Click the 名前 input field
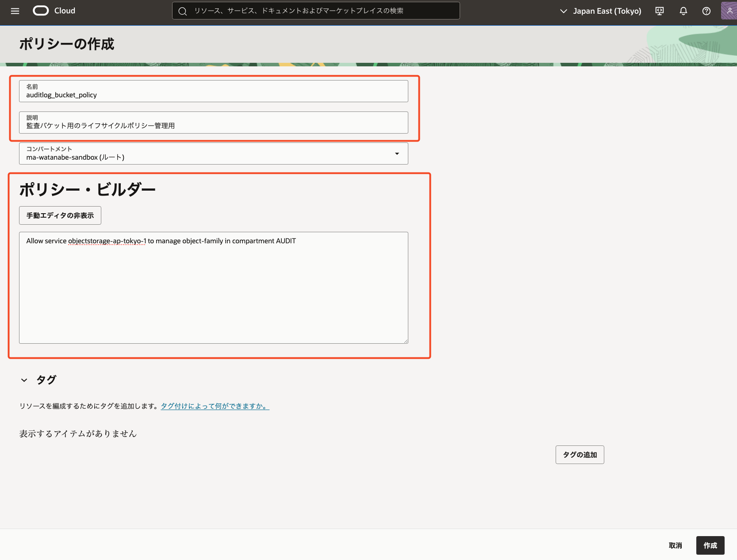 [x=213, y=95]
